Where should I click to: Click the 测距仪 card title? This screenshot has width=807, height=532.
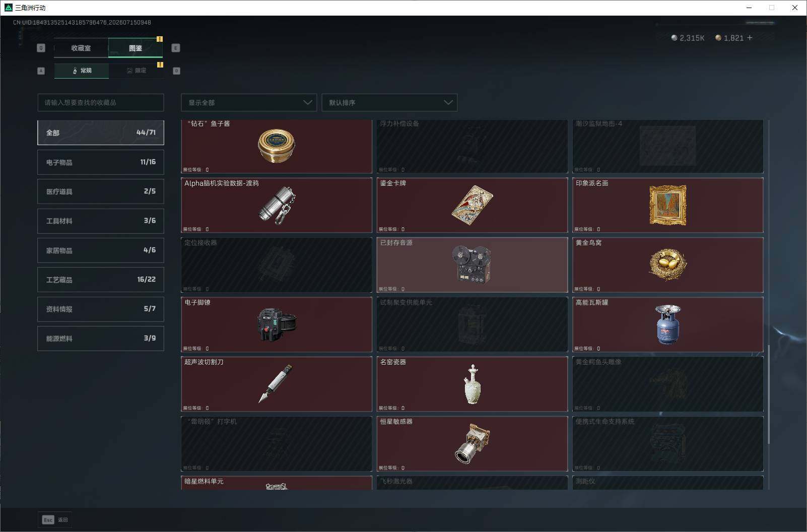(585, 481)
